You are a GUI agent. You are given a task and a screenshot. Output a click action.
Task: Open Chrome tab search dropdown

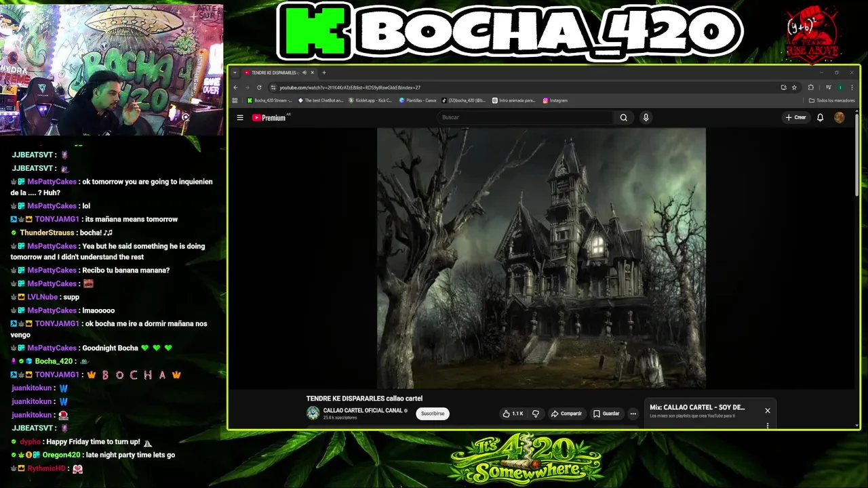tap(235, 73)
